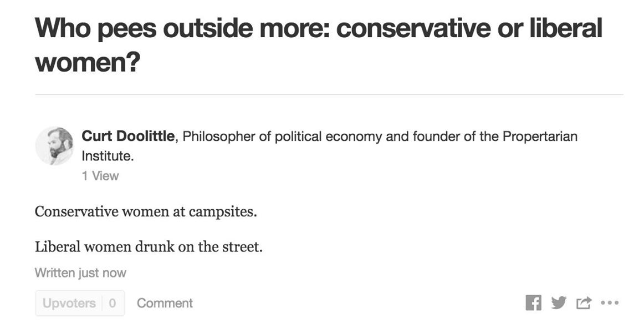Click the 'Conservative women at campsites.' paragraph
Screen dimensions: 644x333
click(x=146, y=211)
